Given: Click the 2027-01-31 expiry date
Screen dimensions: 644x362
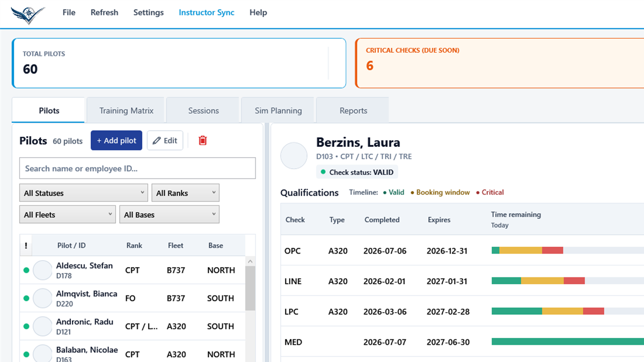Looking at the screenshot, I should [x=447, y=281].
